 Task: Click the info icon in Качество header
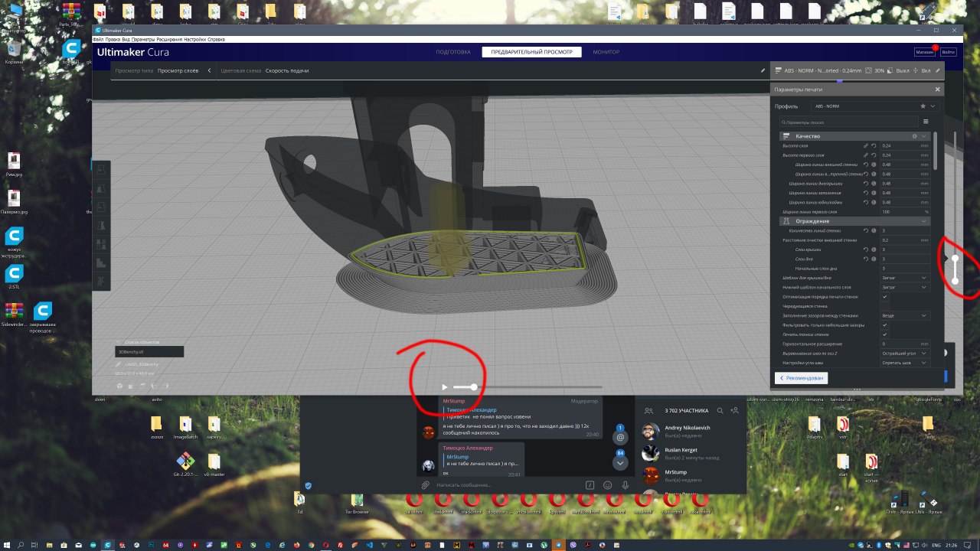pos(914,136)
